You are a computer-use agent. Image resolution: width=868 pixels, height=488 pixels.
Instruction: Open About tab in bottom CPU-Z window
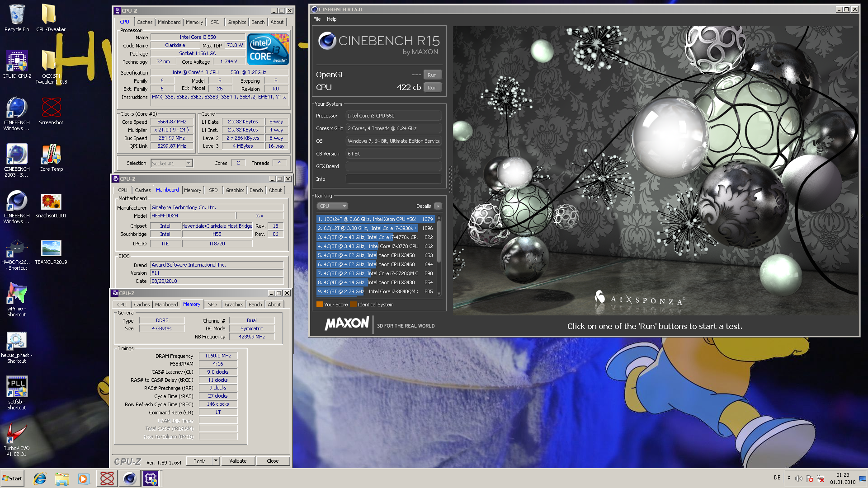click(x=274, y=305)
